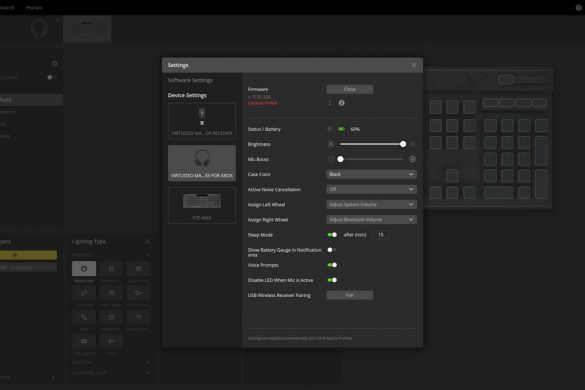Open the firmware three-dot options menu
Image resolution: width=585 pixels, height=390 pixels.
tap(329, 103)
